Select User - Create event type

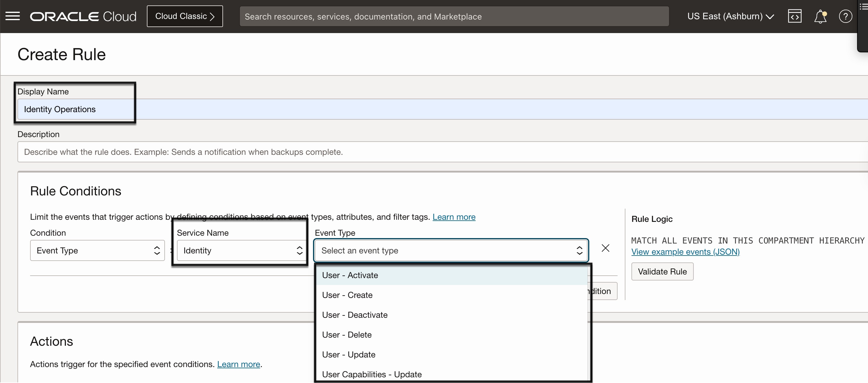[347, 295]
